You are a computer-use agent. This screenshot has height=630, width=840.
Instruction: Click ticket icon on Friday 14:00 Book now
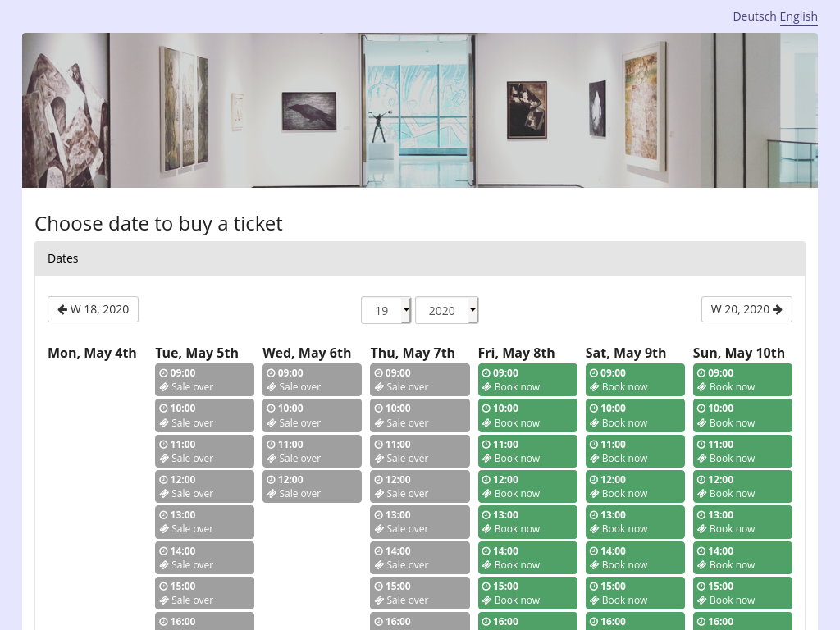click(x=486, y=565)
